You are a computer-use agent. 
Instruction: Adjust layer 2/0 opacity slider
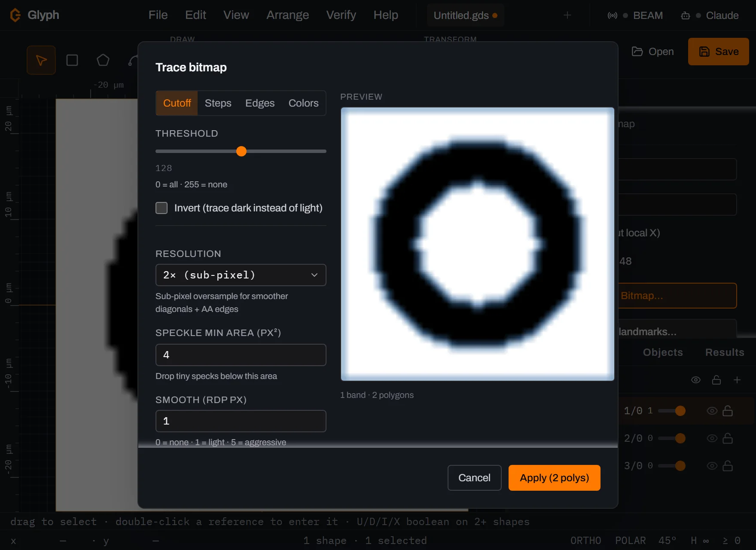pos(672,438)
